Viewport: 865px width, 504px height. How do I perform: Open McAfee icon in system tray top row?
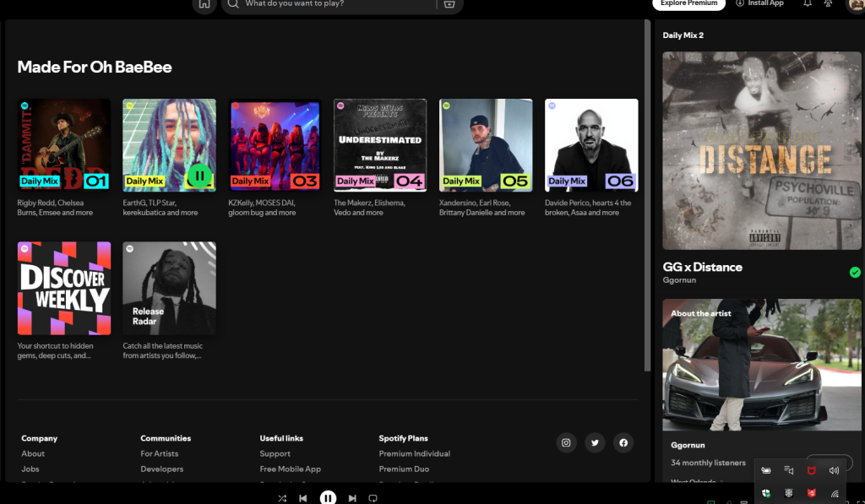812,470
